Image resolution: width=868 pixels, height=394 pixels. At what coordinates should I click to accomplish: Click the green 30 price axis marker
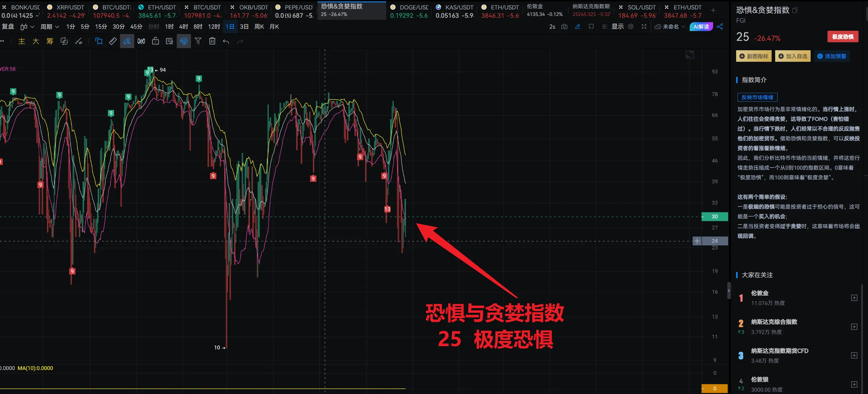715,217
